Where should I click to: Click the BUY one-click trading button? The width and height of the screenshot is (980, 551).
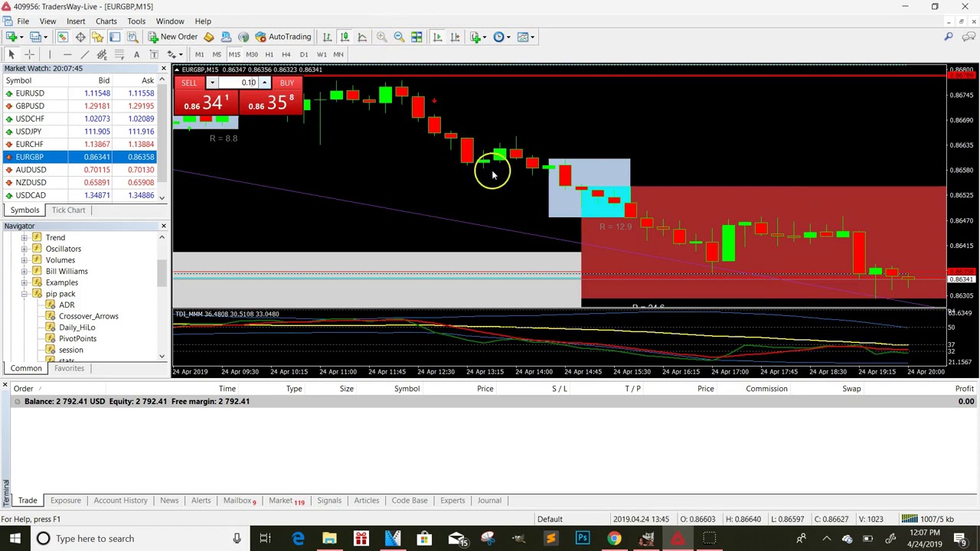[287, 83]
